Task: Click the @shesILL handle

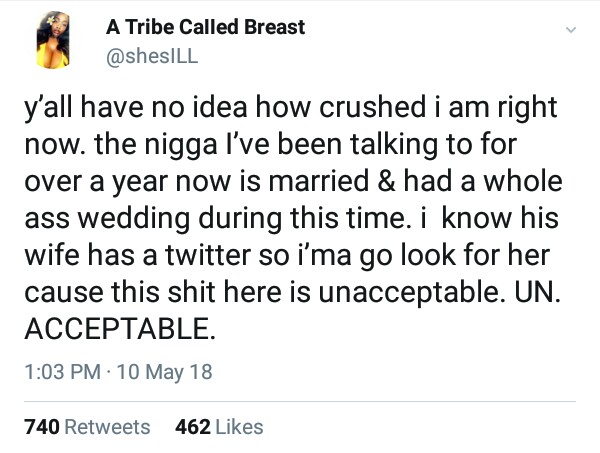Action: pos(152,55)
